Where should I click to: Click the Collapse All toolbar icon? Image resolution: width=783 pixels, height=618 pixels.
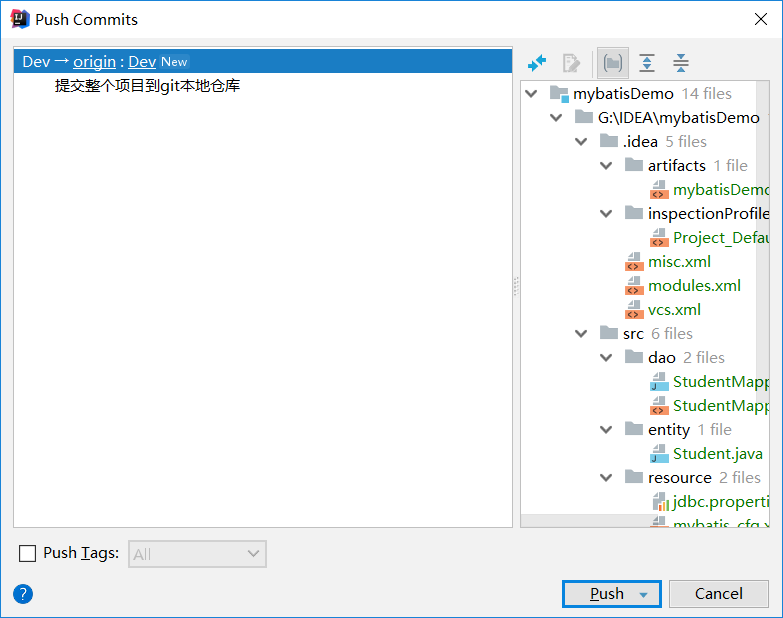pos(681,63)
